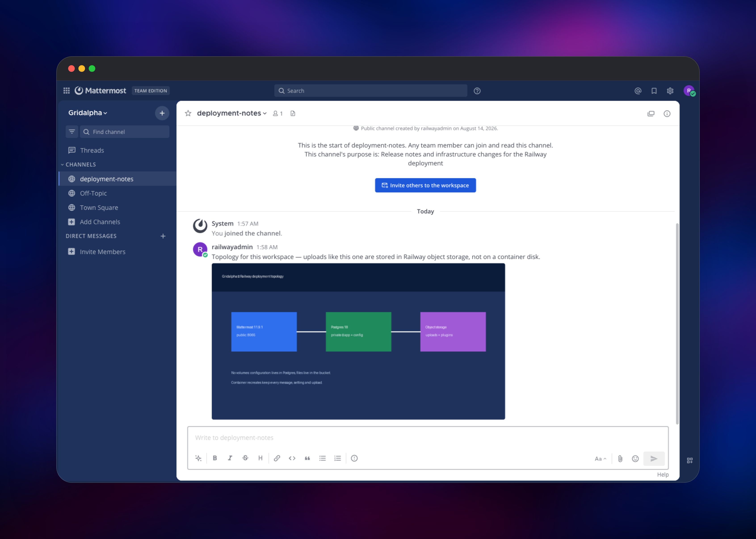Click the 1:58 AM message timestamp
This screenshot has width=756, height=539.
(267, 247)
